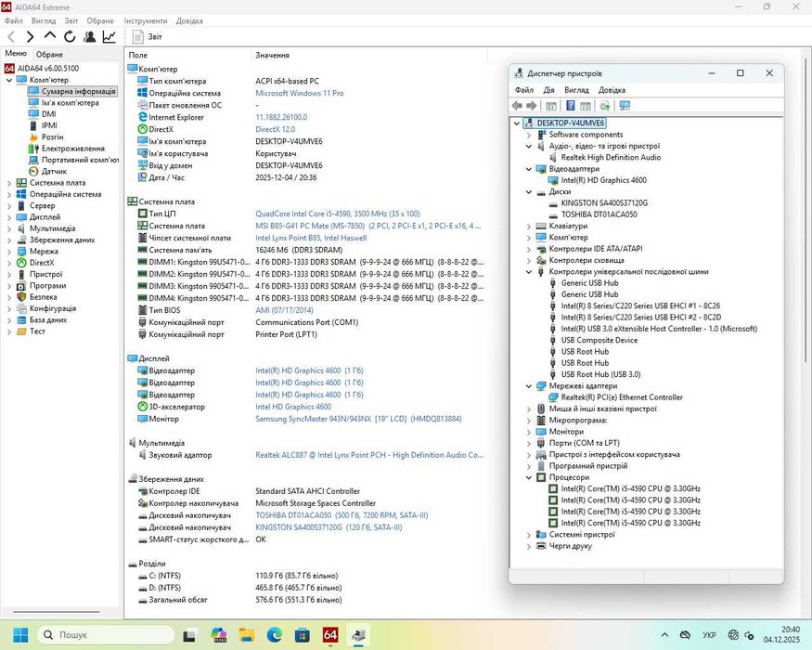Select the Розгін item with flame icon
812x650 pixels.
(52, 136)
